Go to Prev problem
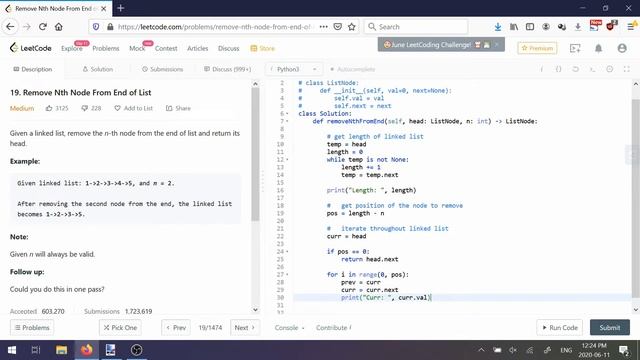 176,328
